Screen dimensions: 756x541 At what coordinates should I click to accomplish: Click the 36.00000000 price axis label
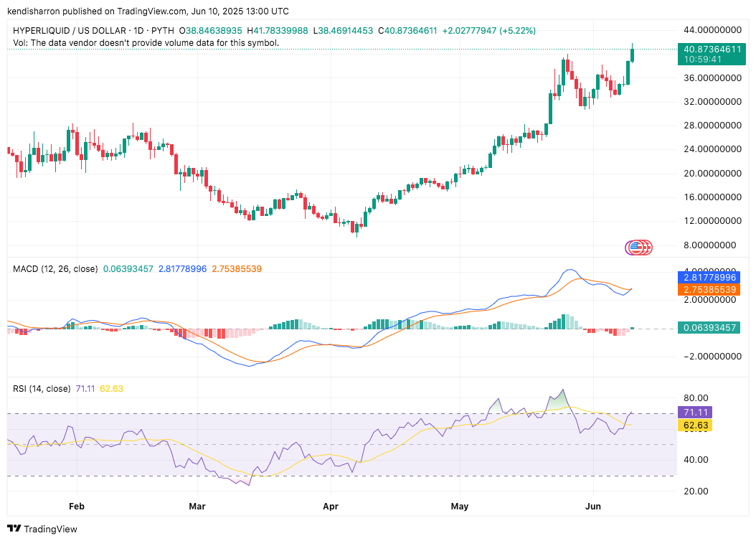[x=713, y=77]
